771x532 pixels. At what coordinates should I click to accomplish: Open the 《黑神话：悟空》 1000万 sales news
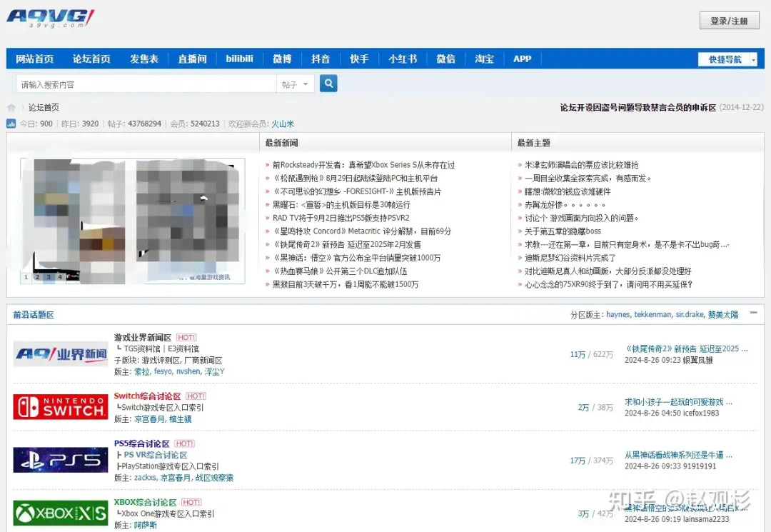coord(356,258)
